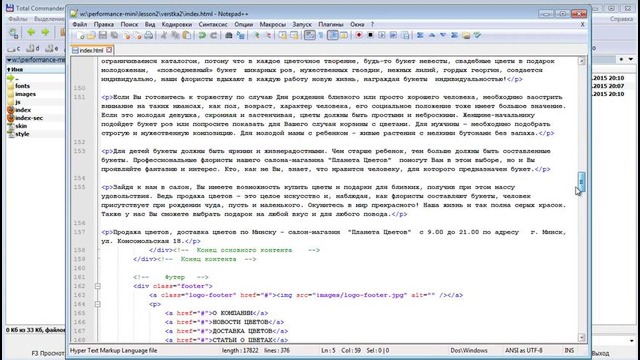Click the Zoom Out toolbar icon
Screen dimensions: 640x360
(x=268, y=35)
